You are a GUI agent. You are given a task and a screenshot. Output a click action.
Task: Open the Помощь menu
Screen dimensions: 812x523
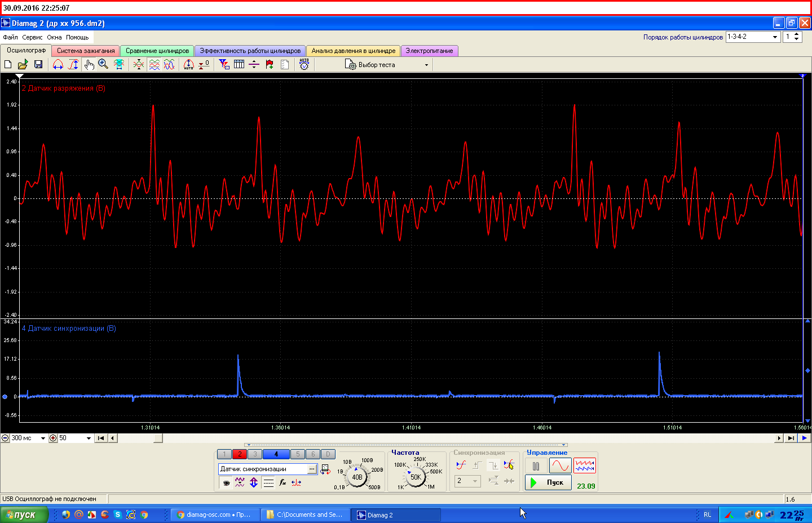(77, 37)
